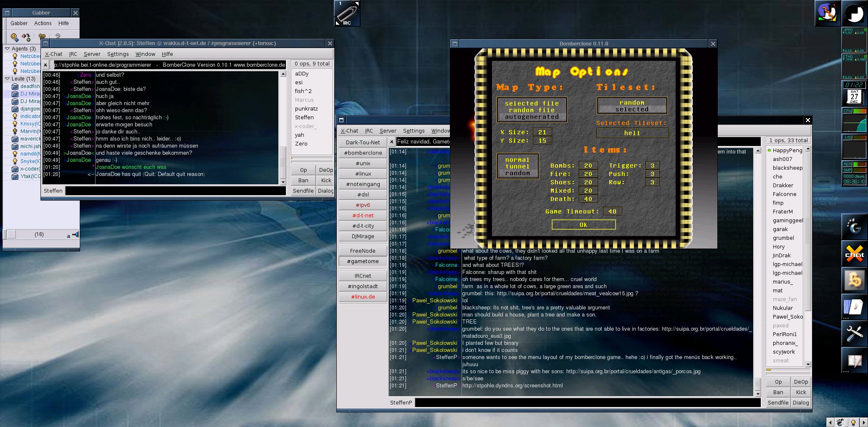Viewport: 868px width, 427px height.
Task: Select 'random file' map type
Action: pos(532,110)
